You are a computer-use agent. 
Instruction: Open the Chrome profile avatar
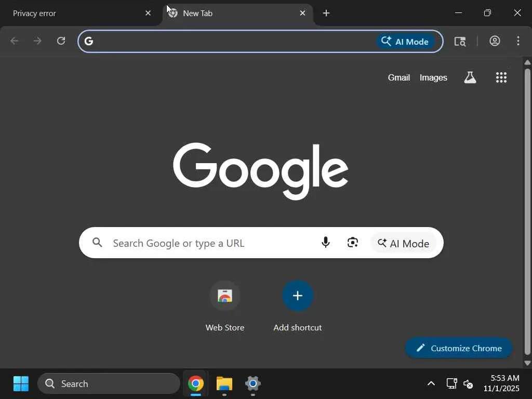point(495,41)
